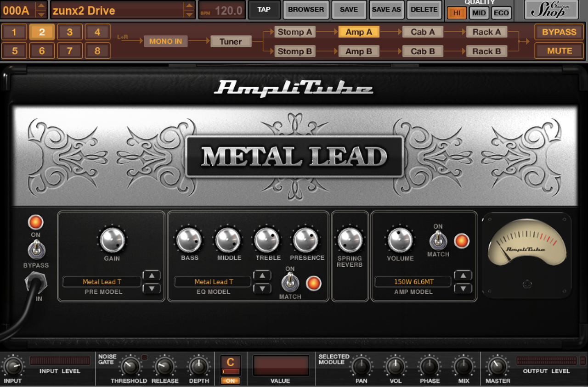Click the amp VOLUME knob
The image size is (588, 387).
400,240
